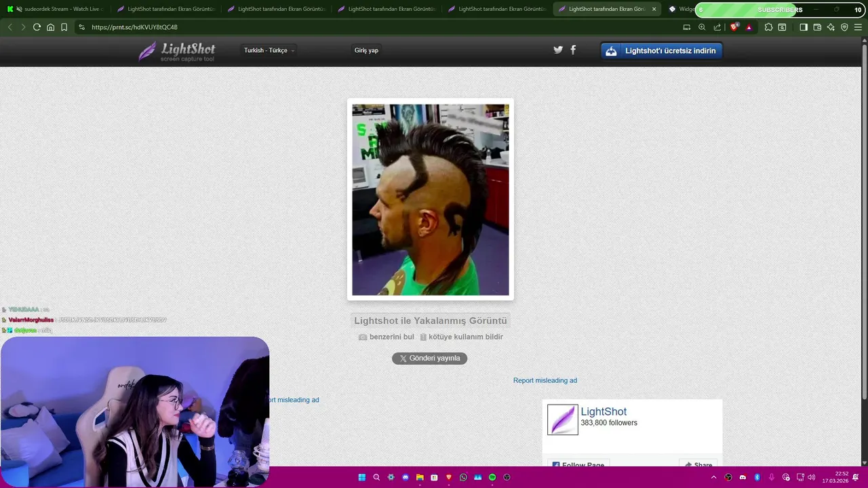Click Giriş yap sign-in link
868x488 pixels.
[366, 50]
